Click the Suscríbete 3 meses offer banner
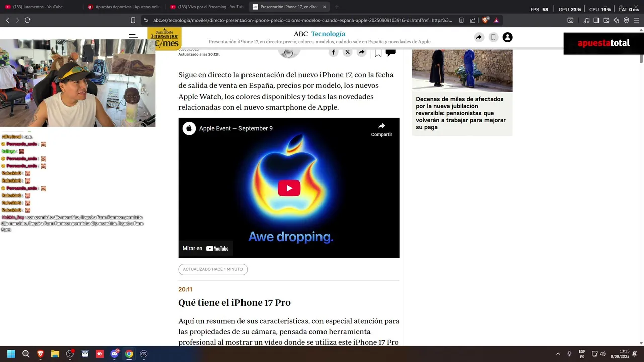The height and width of the screenshot is (362, 644). click(165, 39)
